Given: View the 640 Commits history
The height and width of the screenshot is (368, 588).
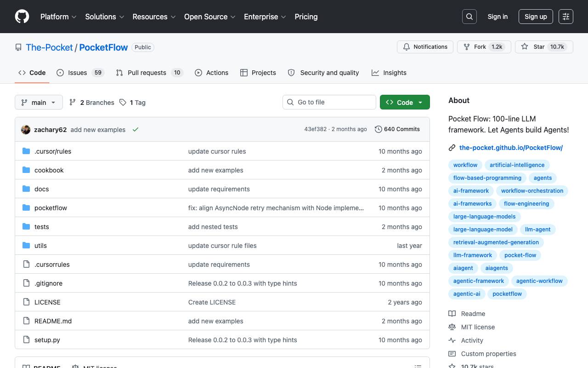Looking at the screenshot, I should point(397,129).
